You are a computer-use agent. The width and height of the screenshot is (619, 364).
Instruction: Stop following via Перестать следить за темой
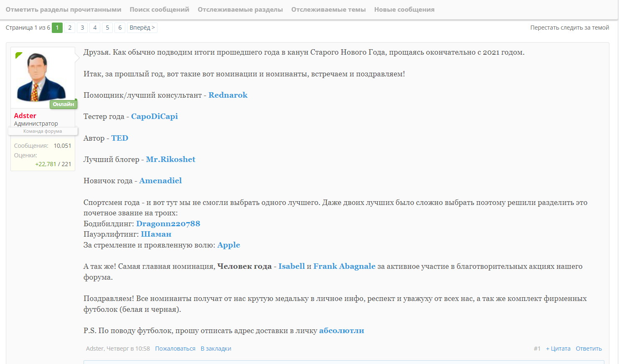tap(570, 28)
